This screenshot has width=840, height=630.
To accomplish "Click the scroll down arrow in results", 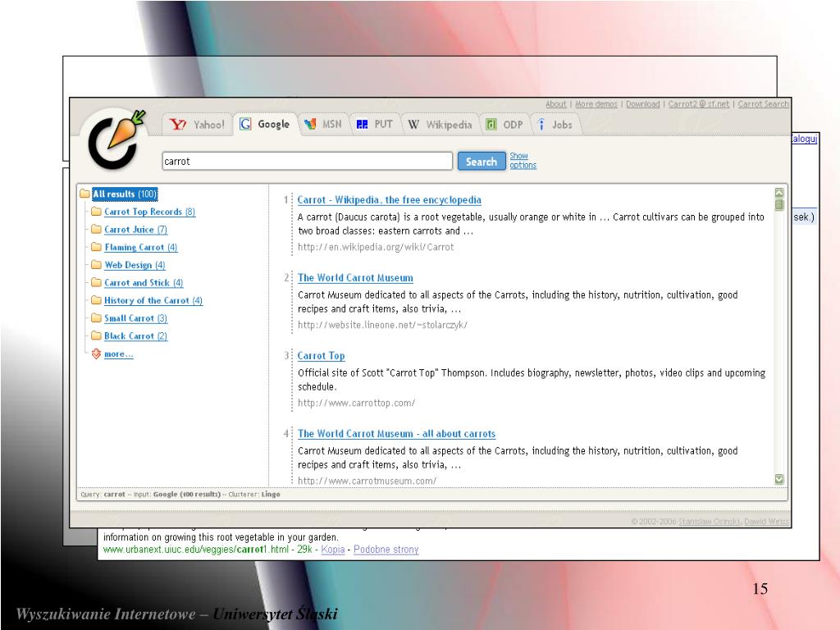I will (779, 479).
